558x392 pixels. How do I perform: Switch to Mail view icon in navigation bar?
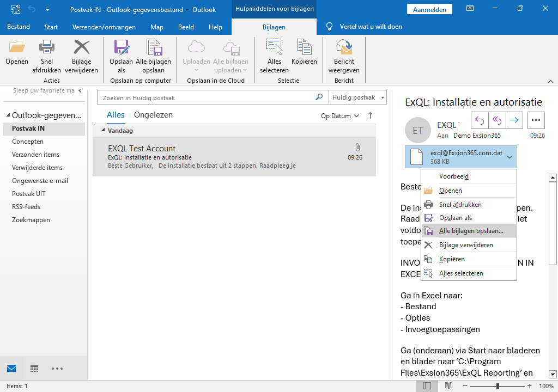[x=11, y=368]
